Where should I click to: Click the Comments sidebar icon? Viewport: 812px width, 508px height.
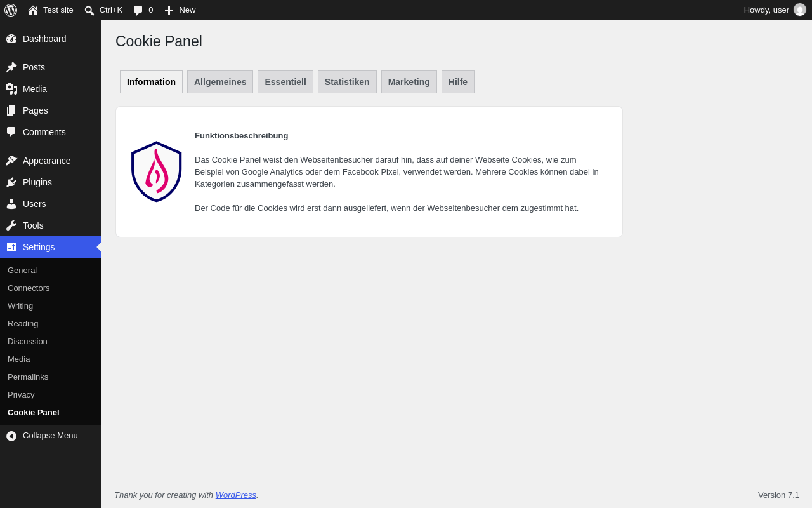11,132
